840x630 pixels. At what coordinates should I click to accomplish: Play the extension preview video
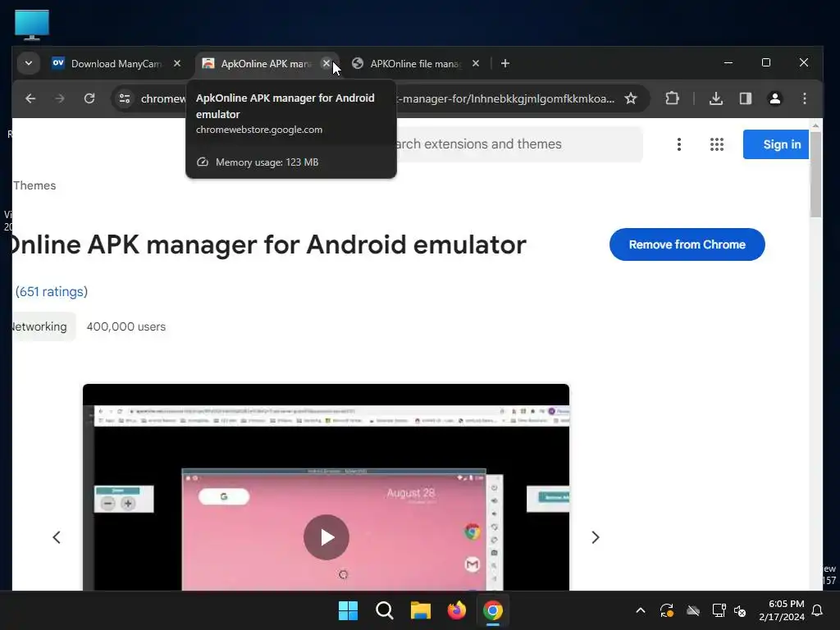click(x=326, y=537)
